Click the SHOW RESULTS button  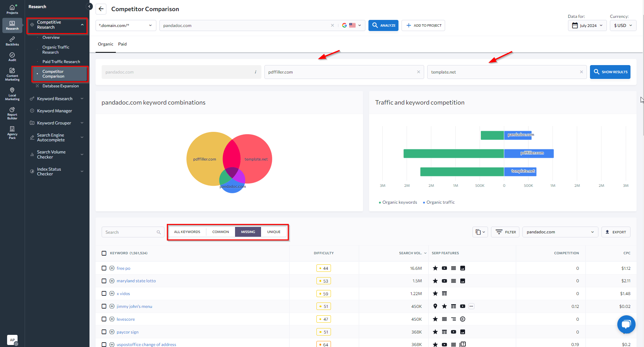[x=610, y=72]
